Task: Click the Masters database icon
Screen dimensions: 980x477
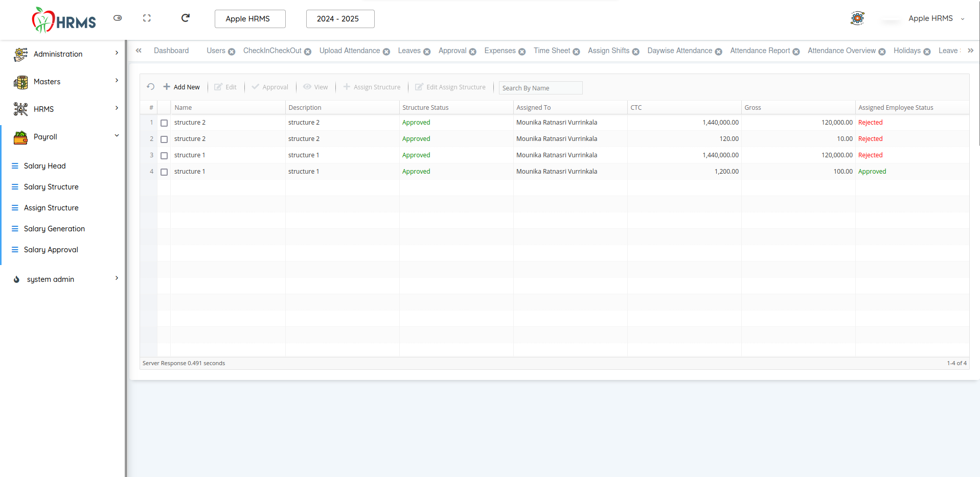Action: point(21,82)
